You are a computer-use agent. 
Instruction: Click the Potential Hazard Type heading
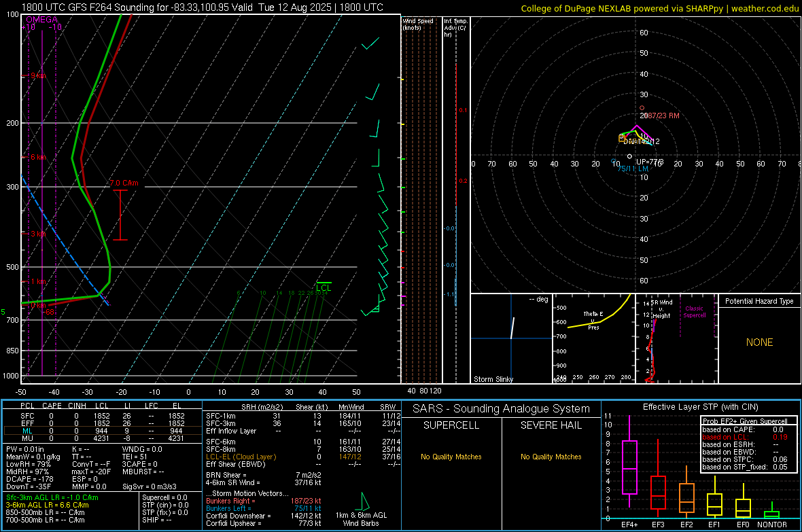759,301
